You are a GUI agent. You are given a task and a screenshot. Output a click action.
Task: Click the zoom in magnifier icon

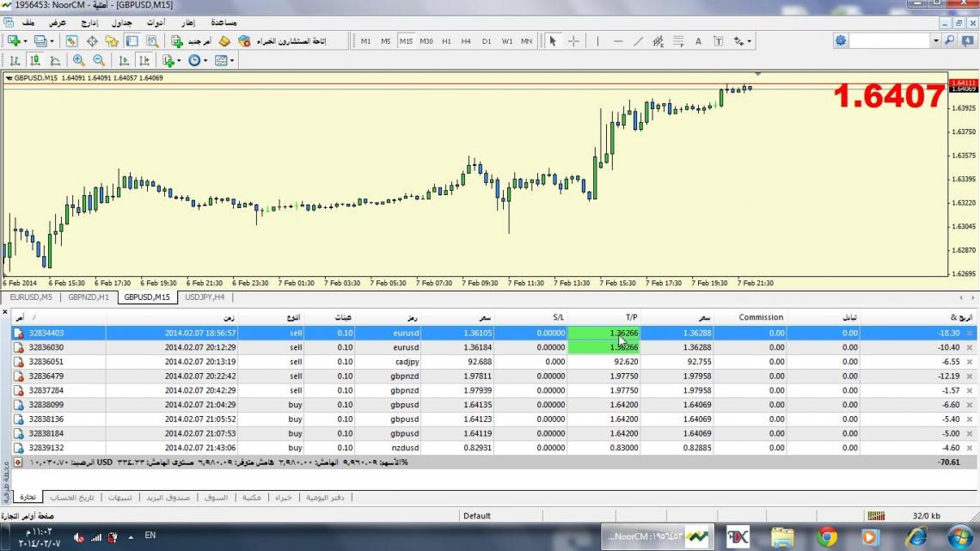(79, 60)
